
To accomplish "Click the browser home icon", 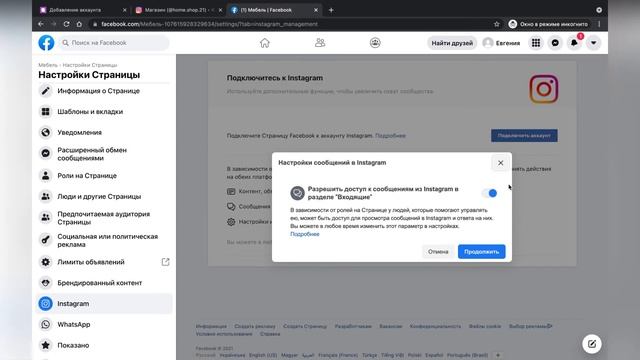I will coord(79,24).
